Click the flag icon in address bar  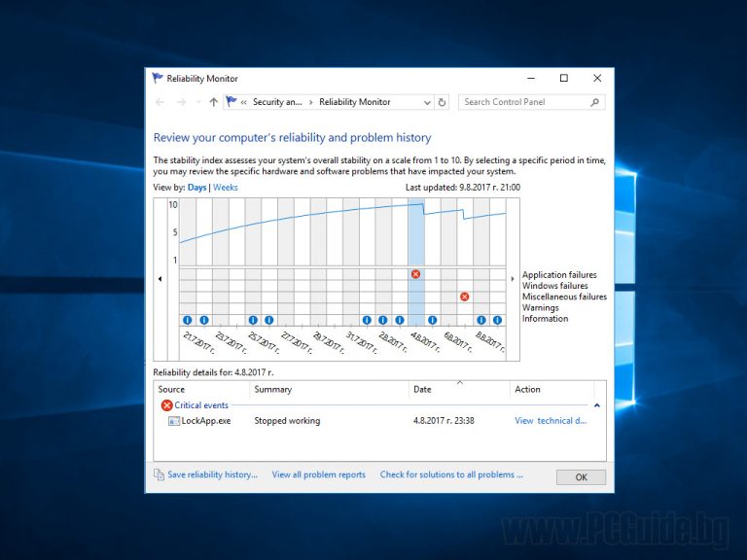[231, 101]
